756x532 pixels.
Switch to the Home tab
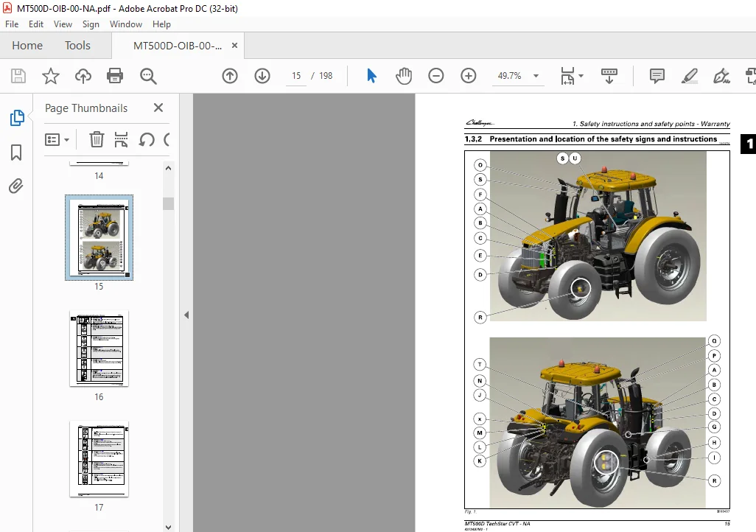click(x=27, y=46)
